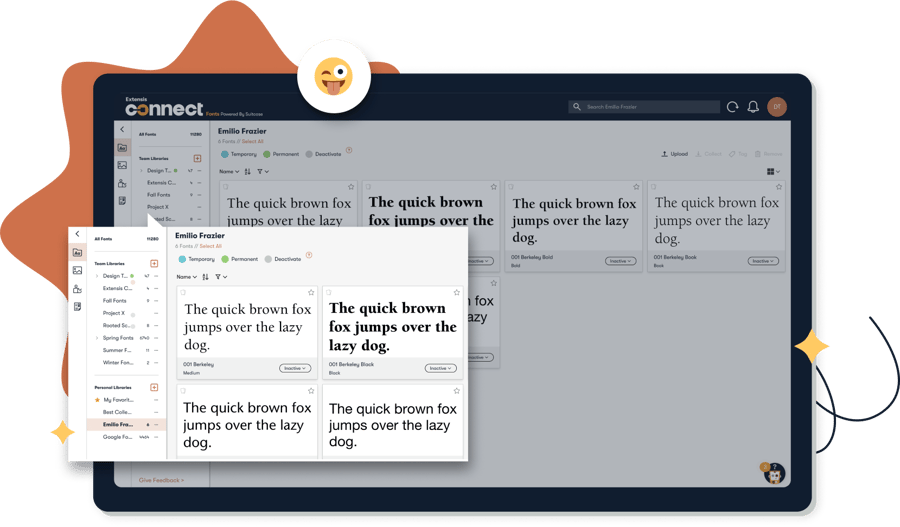The image size is (900, 527).
Task: Choose Permanent activation in the enlarged callout
Action: pos(239,259)
